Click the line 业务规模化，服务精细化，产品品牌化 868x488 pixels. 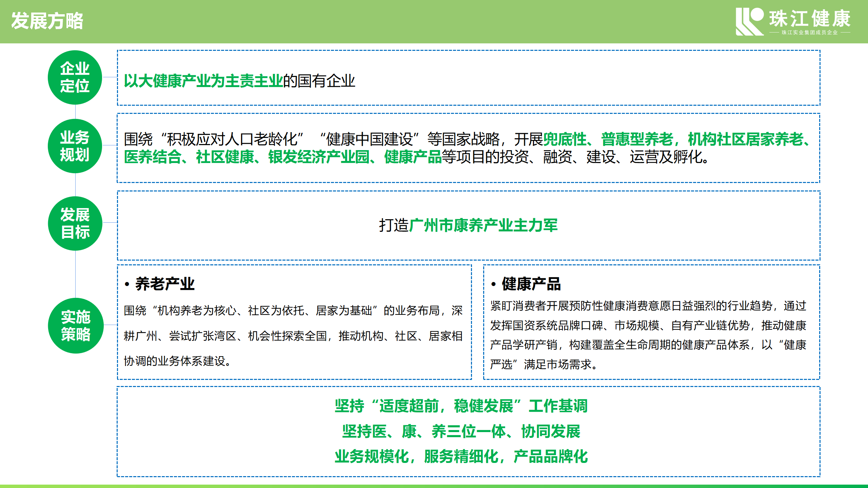pos(461,456)
